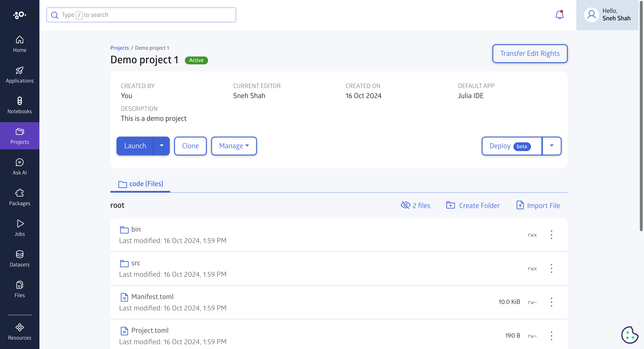This screenshot has height=349, width=644.
Task: Click the Files document icon in sidebar
Action: (x=19, y=285)
